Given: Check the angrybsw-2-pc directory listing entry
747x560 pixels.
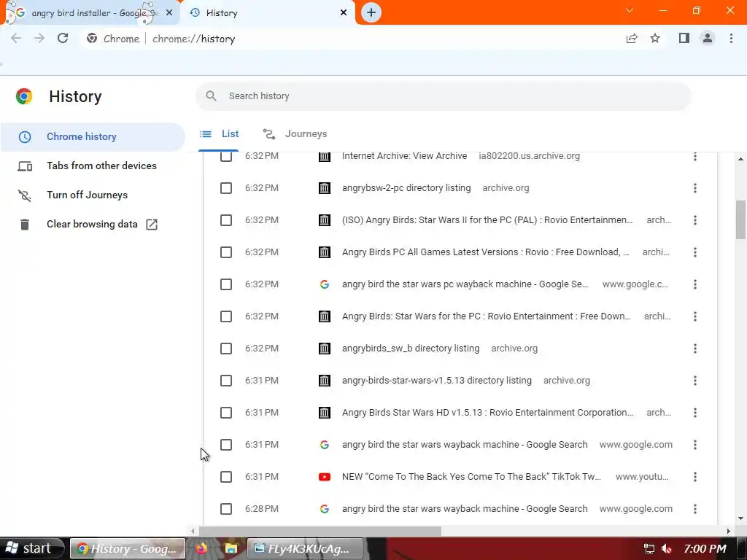Looking at the screenshot, I should pyautogui.click(x=226, y=188).
